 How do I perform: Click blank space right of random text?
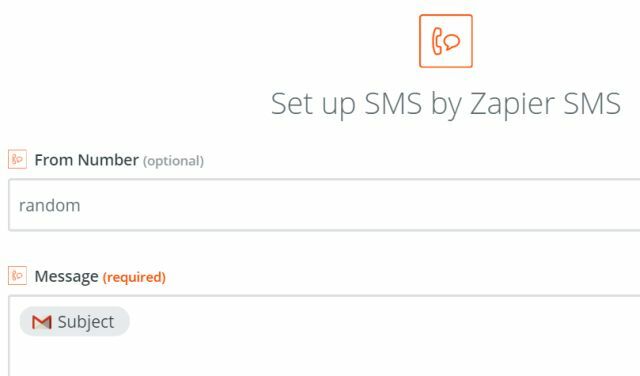coord(327,205)
